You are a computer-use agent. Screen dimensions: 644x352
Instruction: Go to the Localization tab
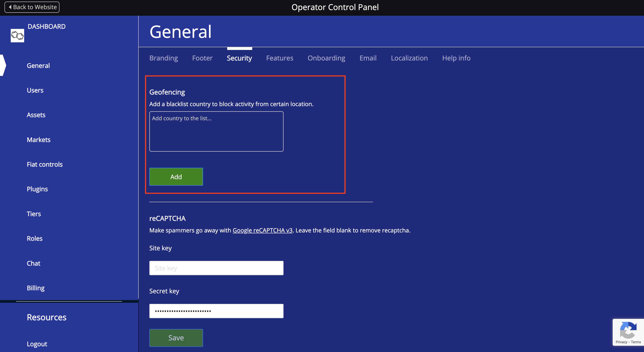click(x=409, y=58)
